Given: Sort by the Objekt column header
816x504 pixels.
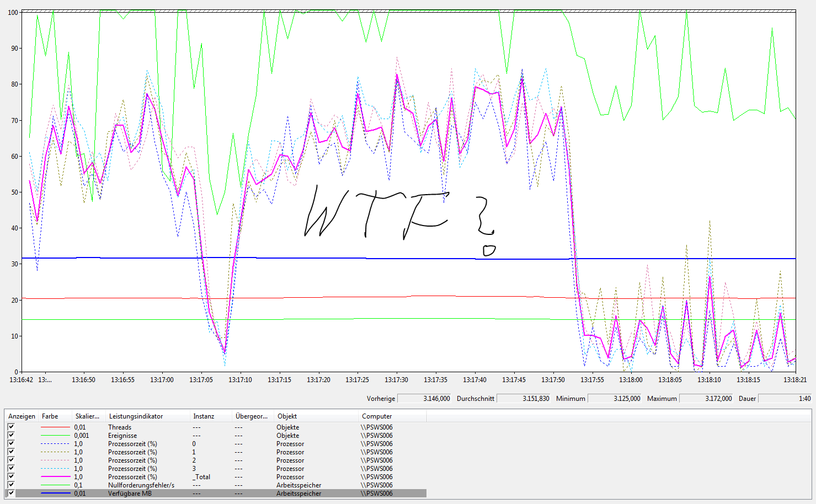Looking at the screenshot, I should point(316,416).
